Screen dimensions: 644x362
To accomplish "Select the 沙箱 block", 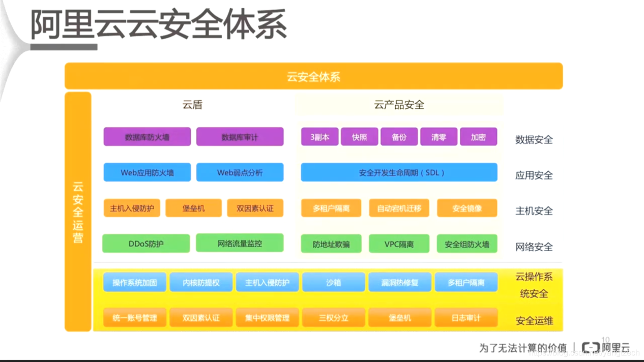I will pos(334,282).
